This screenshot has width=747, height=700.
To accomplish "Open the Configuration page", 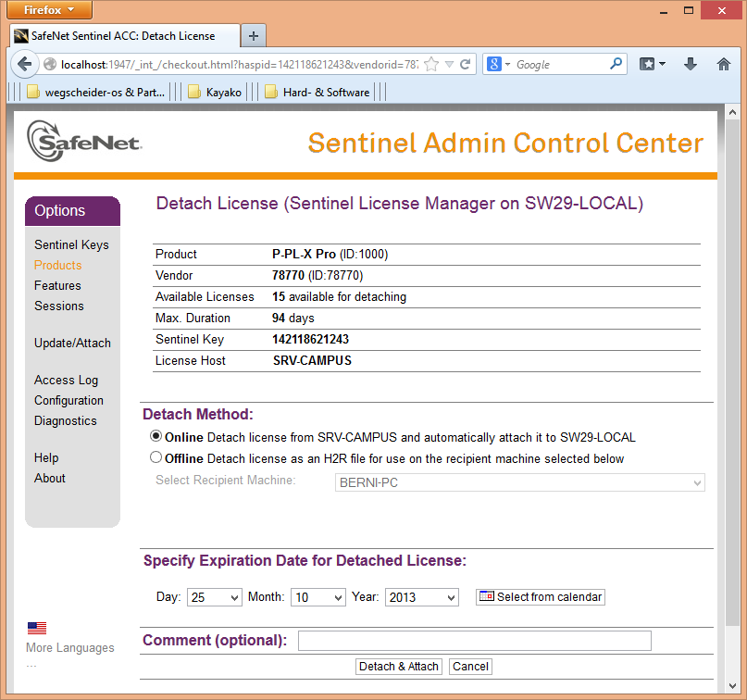I will [68, 400].
